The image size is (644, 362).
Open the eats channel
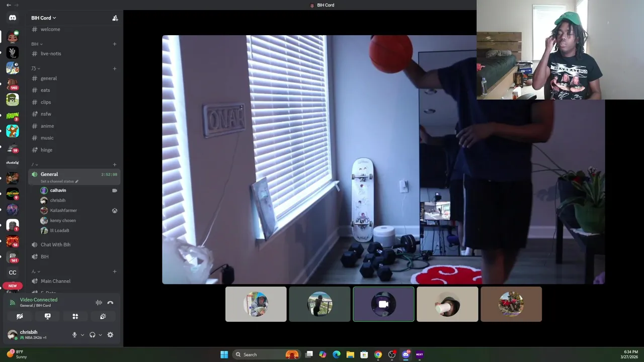tap(74, 90)
